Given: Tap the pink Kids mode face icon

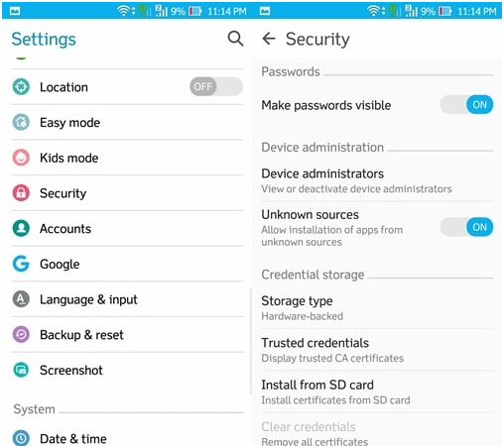Looking at the screenshot, I should [x=21, y=158].
